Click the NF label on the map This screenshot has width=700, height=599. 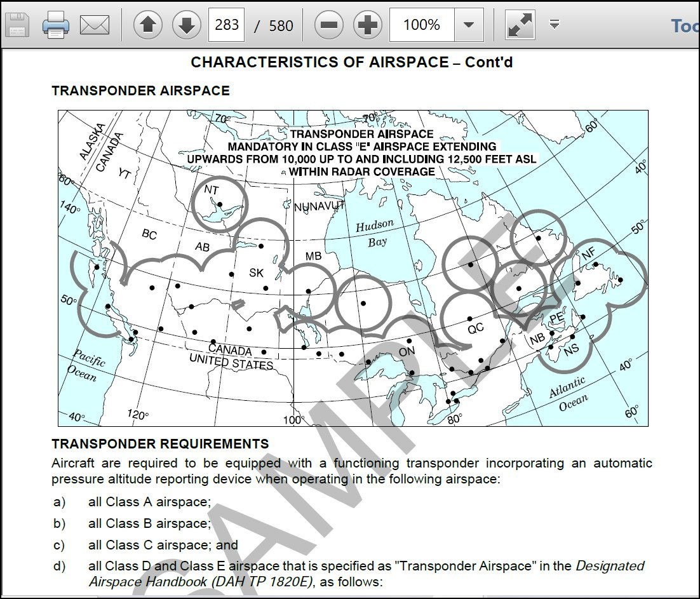pyautogui.click(x=588, y=253)
